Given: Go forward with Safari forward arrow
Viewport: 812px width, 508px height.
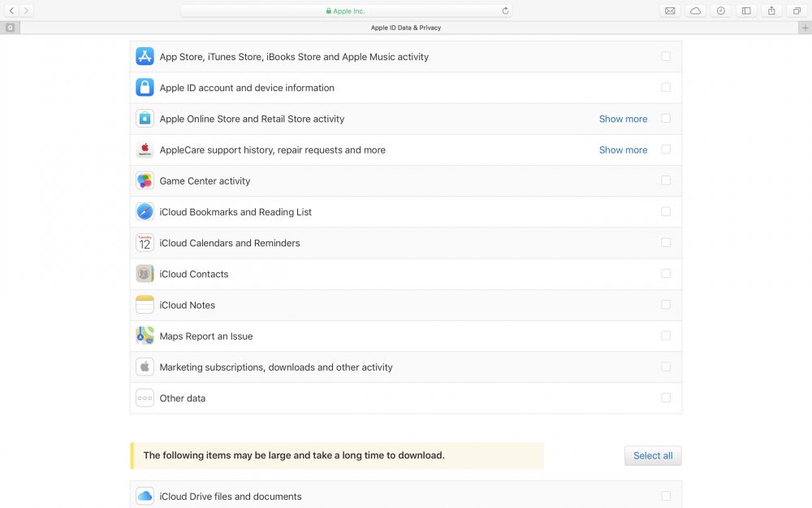Looking at the screenshot, I should click(26, 11).
